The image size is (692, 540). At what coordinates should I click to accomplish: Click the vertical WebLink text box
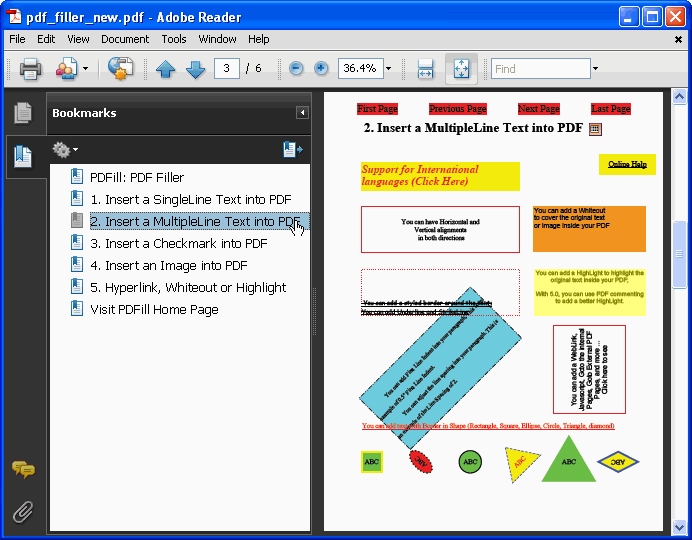pyautogui.click(x=589, y=370)
